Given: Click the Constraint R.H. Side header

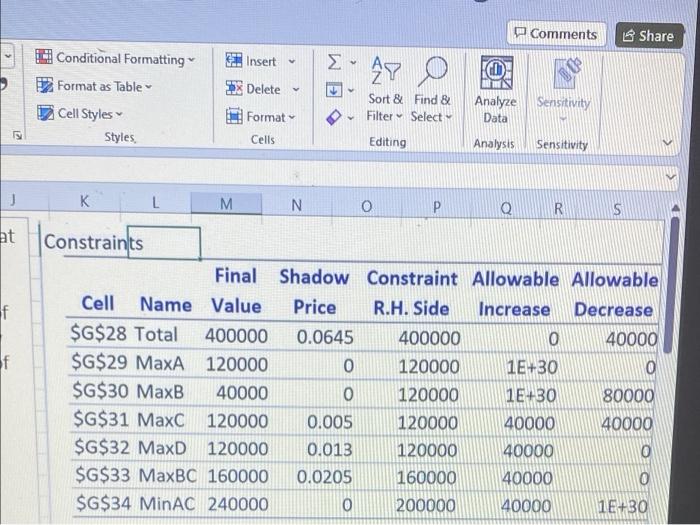Looking at the screenshot, I should click(412, 293).
